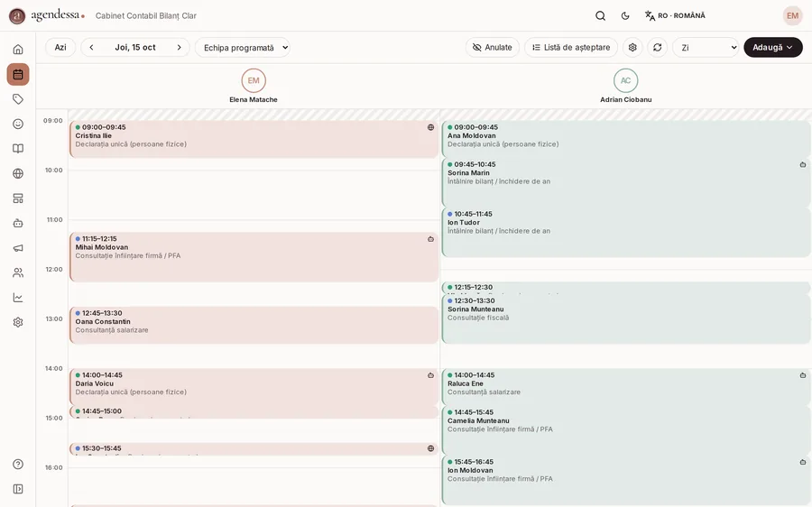This screenshot has height=507, width=812.
Task: Open the book icon in sidebar
Action: (18, 149)
